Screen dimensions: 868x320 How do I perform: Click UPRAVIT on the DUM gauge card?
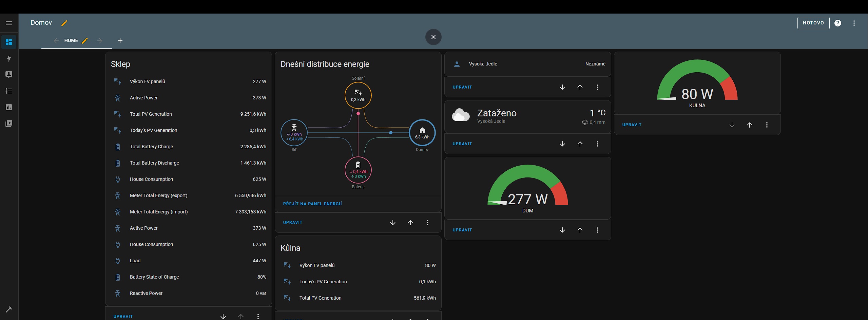click(462, 230)
